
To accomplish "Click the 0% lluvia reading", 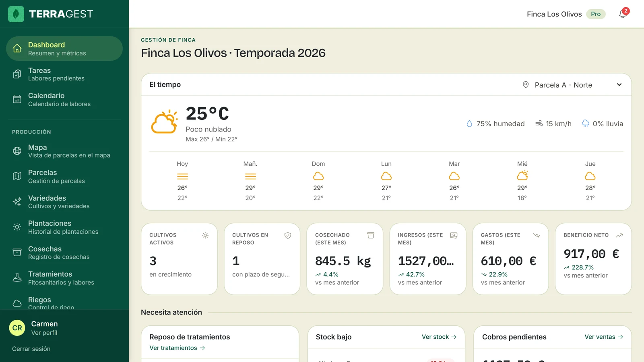I will point(603,124).
